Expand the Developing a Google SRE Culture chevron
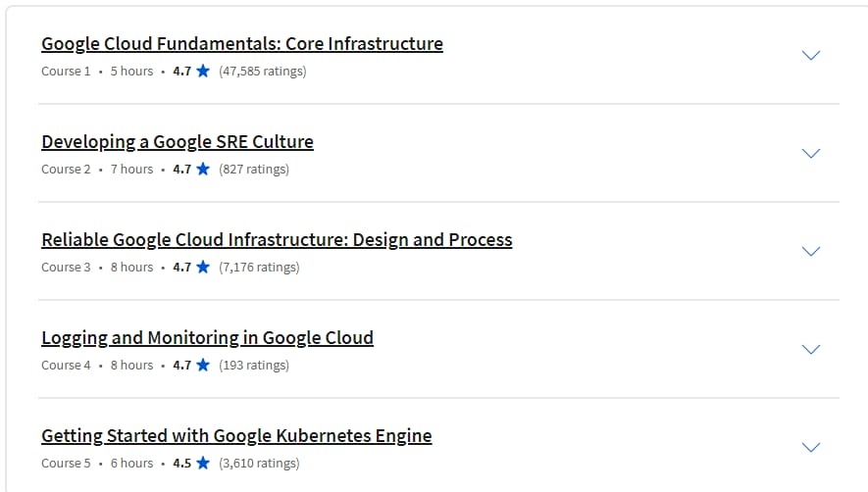 pyautogui.click(x=811, y=154)
